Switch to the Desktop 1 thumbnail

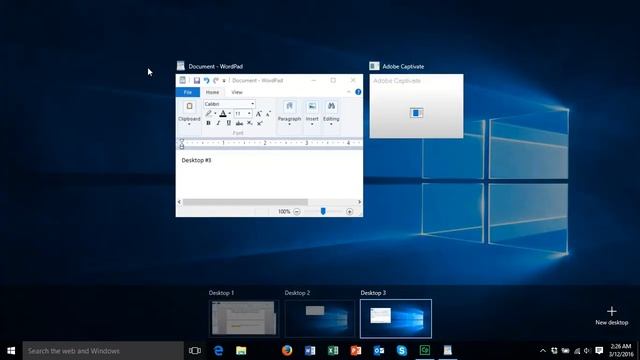[x=244, y=318]
